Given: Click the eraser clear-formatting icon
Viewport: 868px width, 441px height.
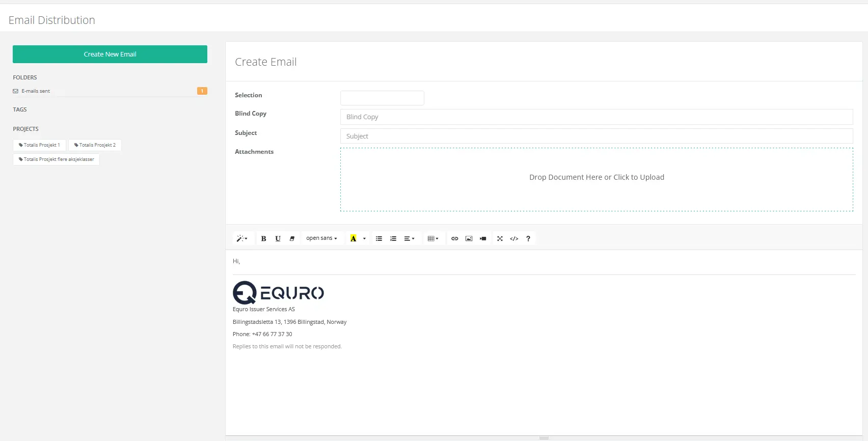Looking at the screenshot, I should pos(292,238).
